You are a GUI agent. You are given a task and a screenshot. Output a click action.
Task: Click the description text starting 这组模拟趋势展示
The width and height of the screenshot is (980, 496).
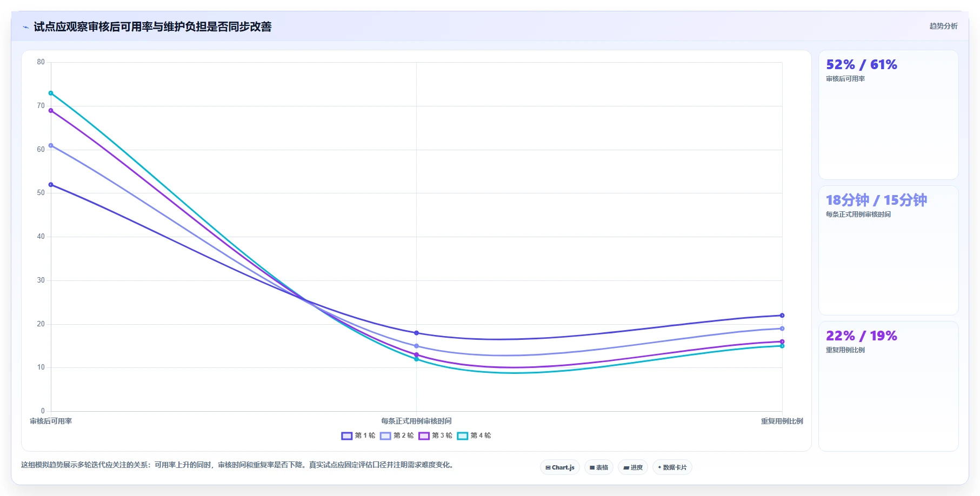click(237, 465)
